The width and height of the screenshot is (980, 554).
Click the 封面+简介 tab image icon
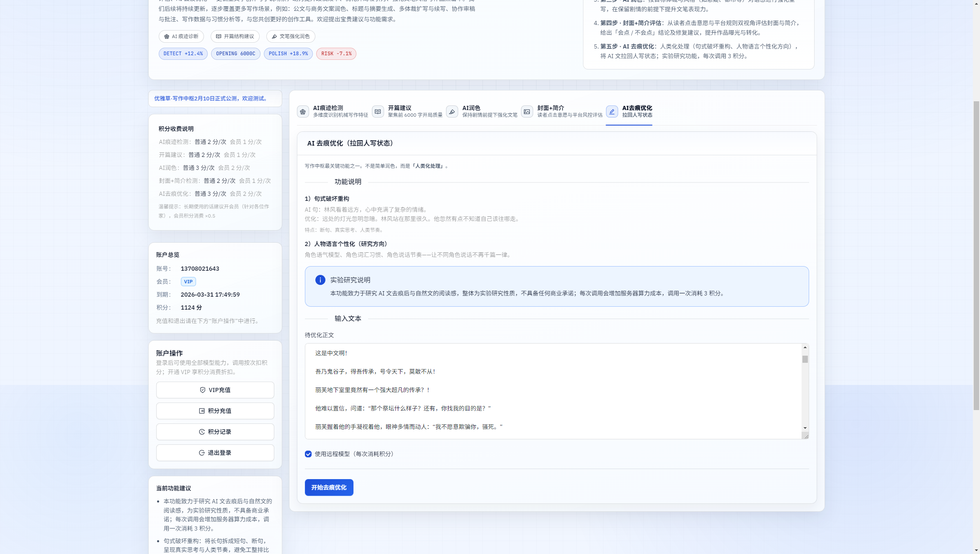(x=527, y=112)
